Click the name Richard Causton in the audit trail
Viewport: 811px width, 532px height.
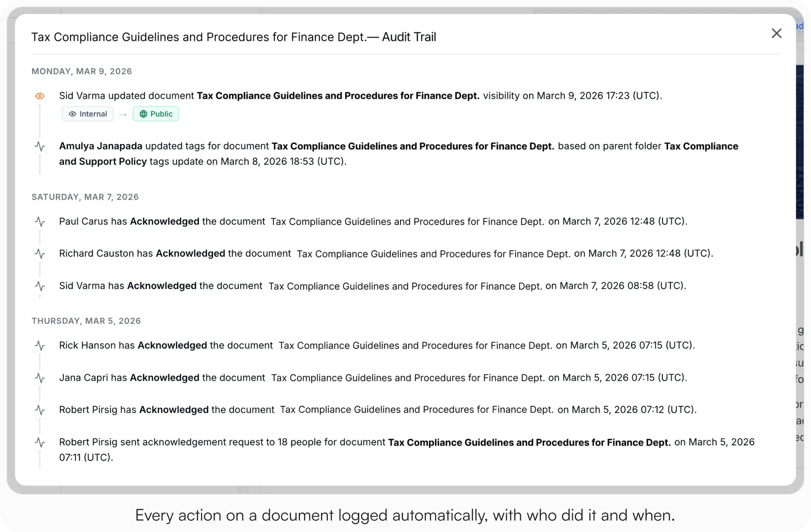97,253
